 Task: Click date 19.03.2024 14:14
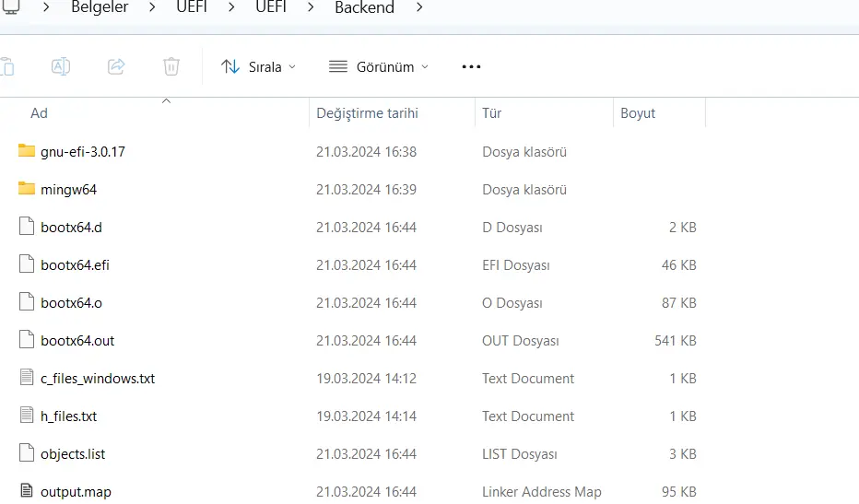[366, 416]
